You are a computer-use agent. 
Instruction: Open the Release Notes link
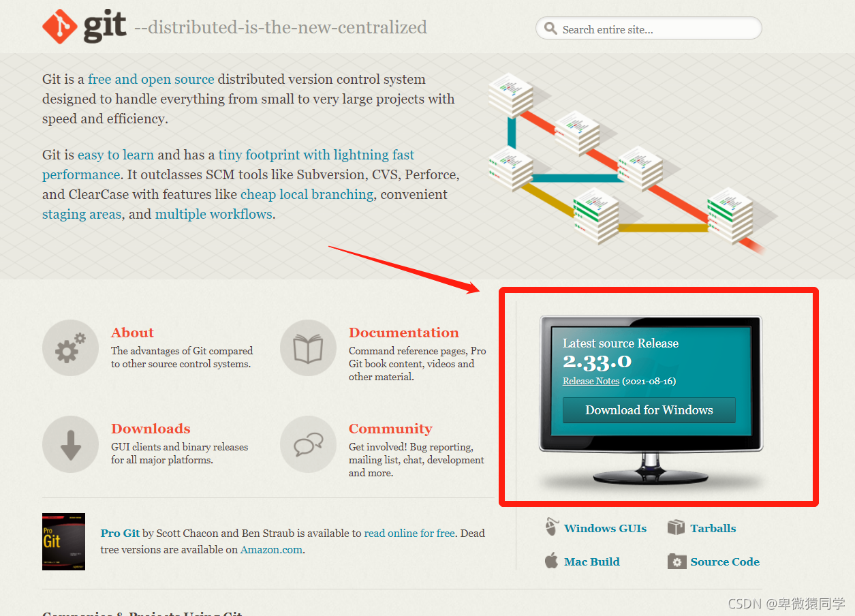pyautogui.click(x=591, y=381)
